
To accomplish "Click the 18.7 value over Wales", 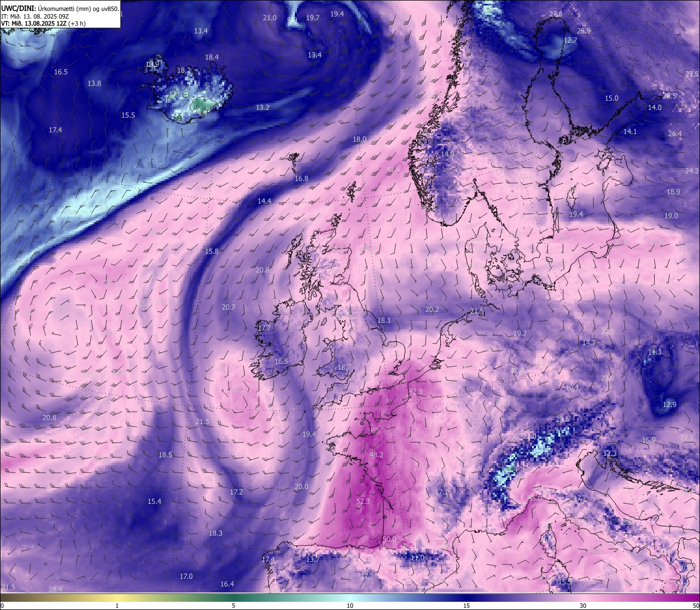I will (344, 368).
